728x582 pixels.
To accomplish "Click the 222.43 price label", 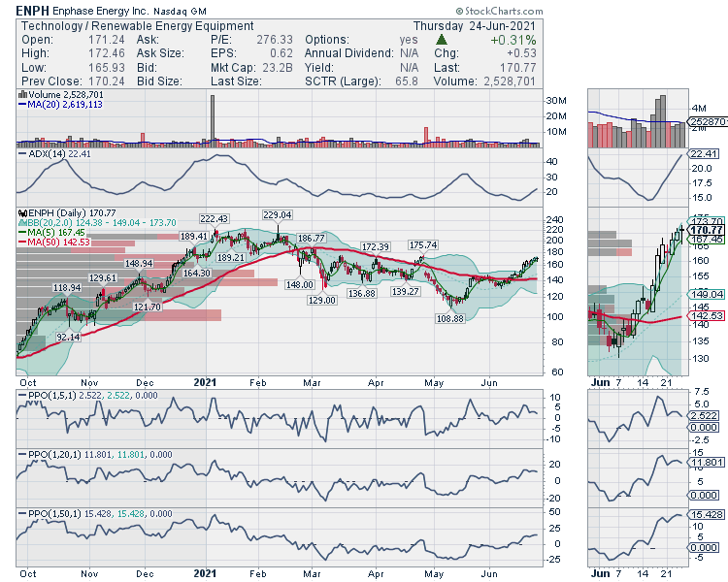I will 215,218.
